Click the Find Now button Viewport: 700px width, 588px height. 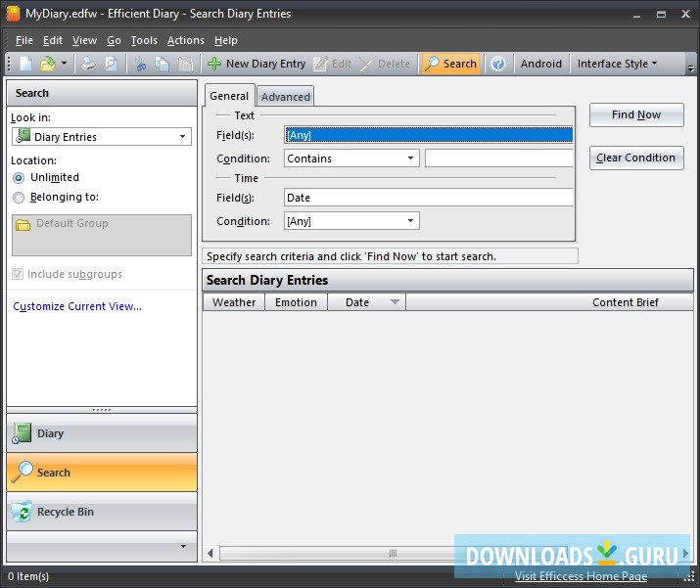pos(636,115)
